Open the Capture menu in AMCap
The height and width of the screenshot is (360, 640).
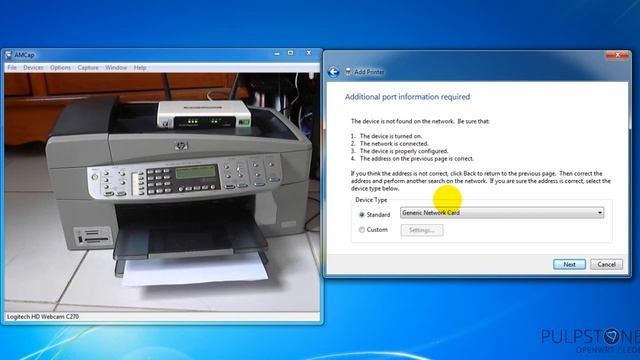[88, 67]
